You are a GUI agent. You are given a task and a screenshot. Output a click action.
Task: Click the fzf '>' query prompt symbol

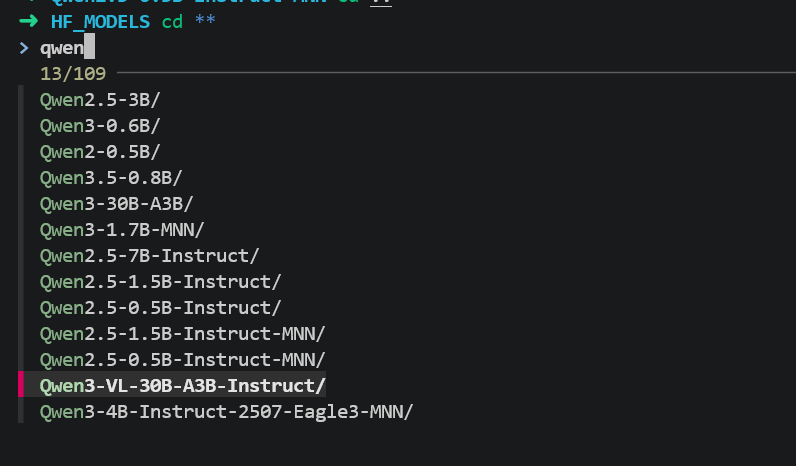point(24,47)
